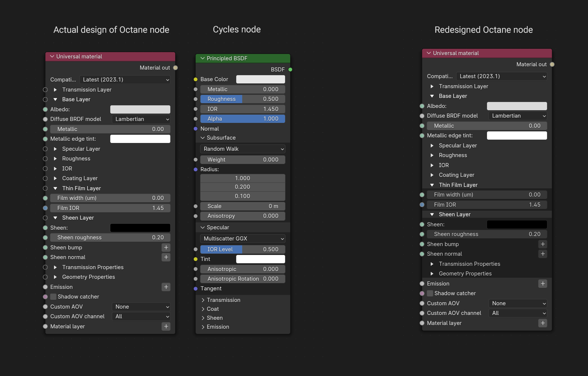The width and height of the screenshot is (588, 376).
Task: Click the plus beside Material layer, actual-design node
Action: pos(166,326)
